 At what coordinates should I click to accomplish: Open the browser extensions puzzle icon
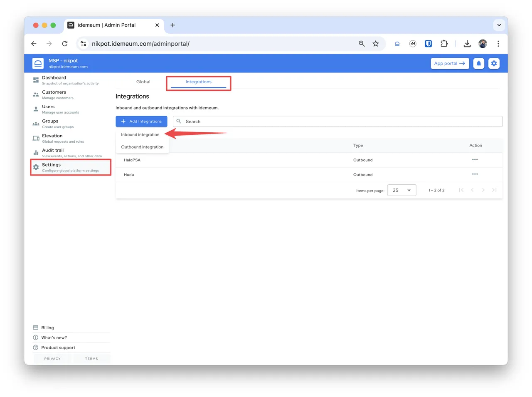point(444,44)
